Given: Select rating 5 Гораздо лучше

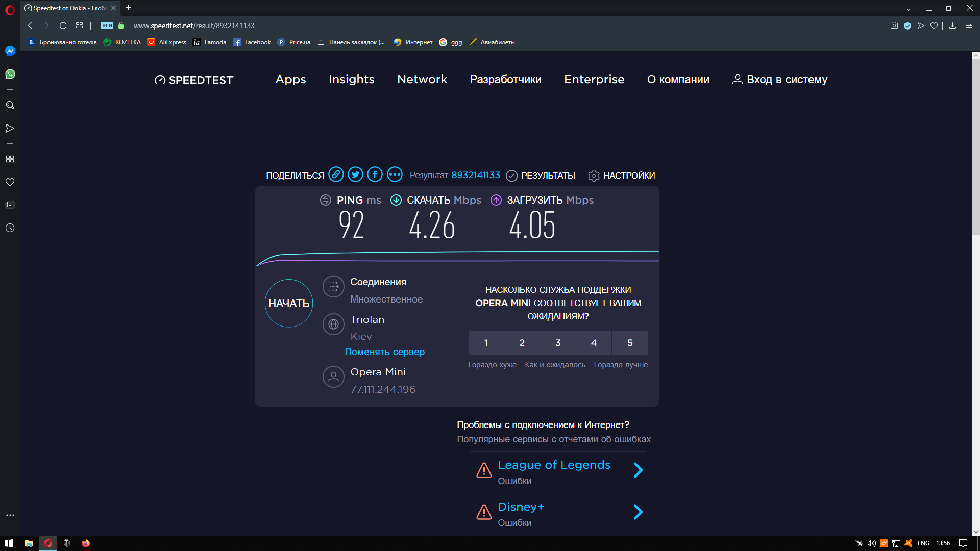Looking at the screenshot, I should 630,343.
